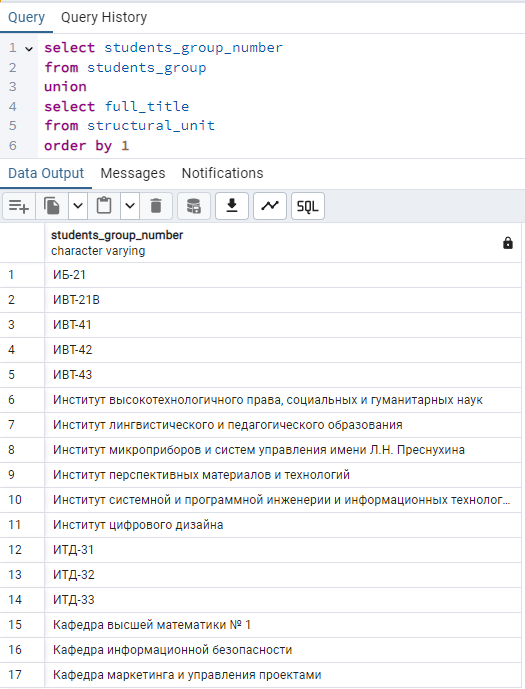Click the lock icon in column header
The width and height of the screenshot is (525, 689).
508,243
